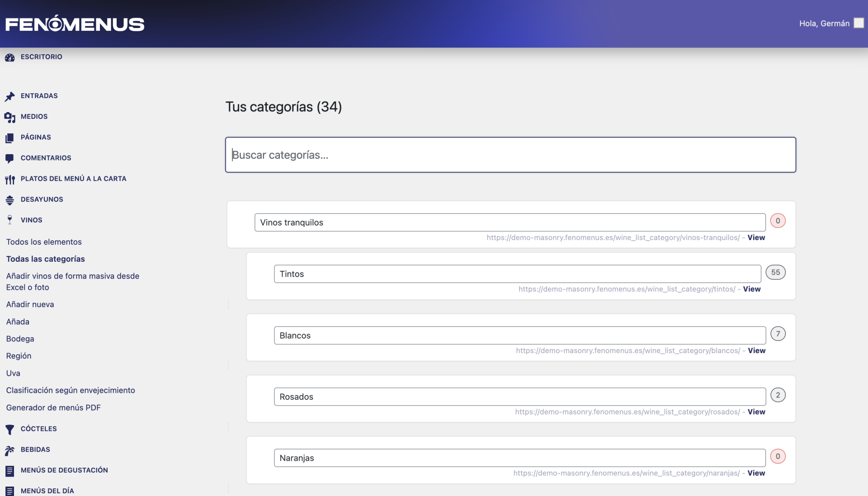Click View link for Tintos category
This screenshot has height=496, width=868.
pos(751,289)
